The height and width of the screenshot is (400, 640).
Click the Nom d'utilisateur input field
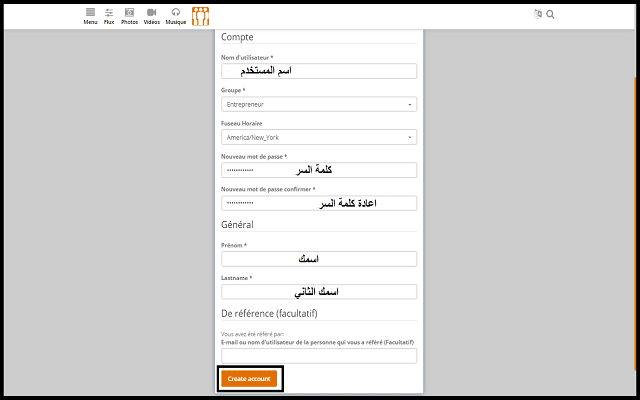(x=319, y=71)
